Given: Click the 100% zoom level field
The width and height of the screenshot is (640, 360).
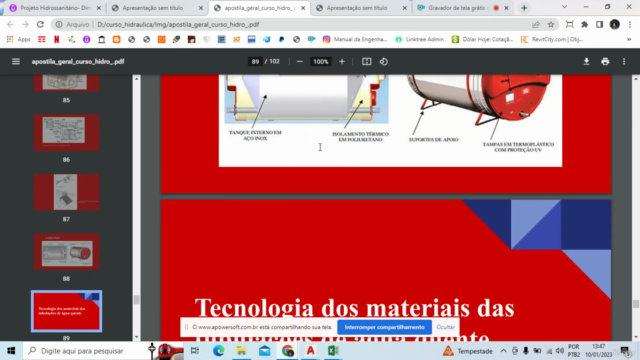Looking at the screenshot, I should [321, 62].
